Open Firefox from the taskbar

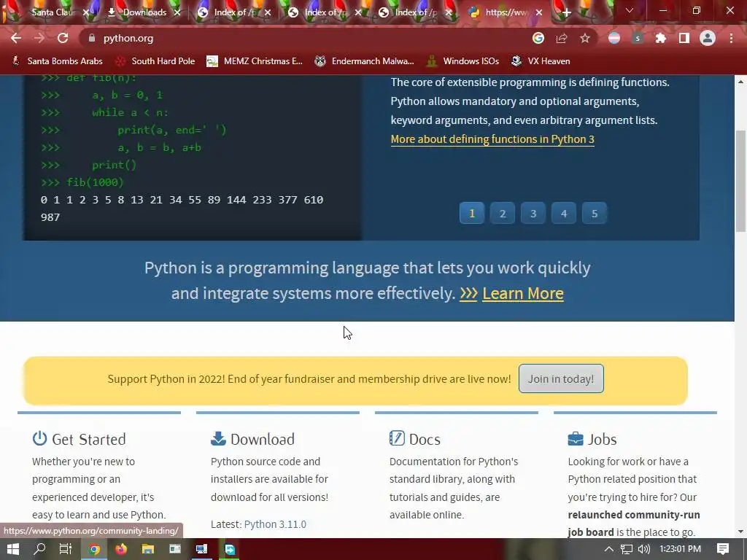pyautogui.click(x=121, y=549)
